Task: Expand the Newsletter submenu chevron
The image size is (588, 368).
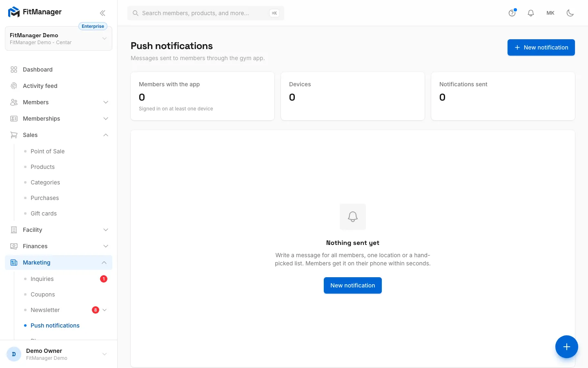Action: click(105, 310)
